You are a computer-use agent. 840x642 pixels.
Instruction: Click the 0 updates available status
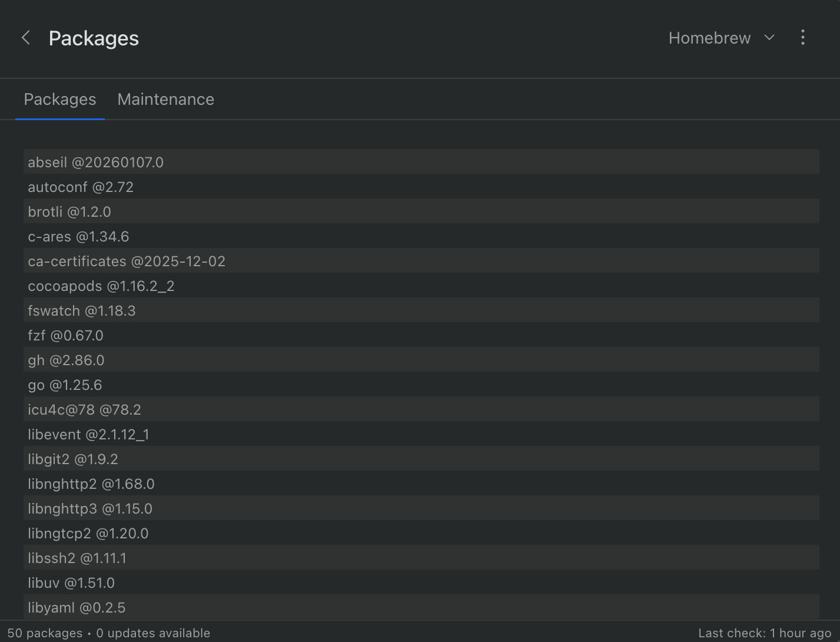153,633
